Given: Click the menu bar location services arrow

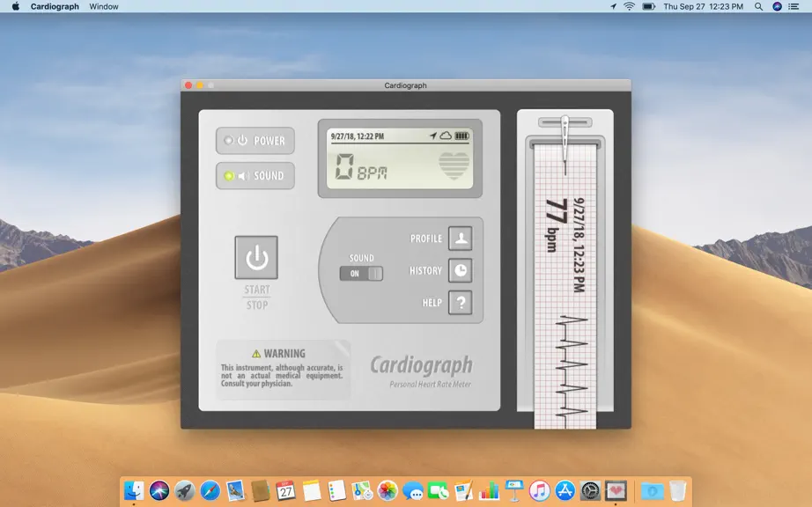Looking at the screenshot, I should point(613,6).
